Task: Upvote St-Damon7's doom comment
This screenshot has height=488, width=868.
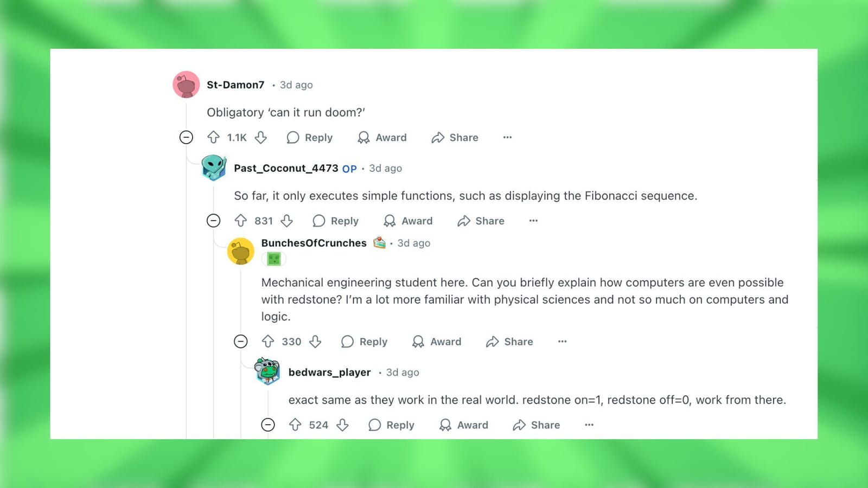Action: [x=213, y=138]
